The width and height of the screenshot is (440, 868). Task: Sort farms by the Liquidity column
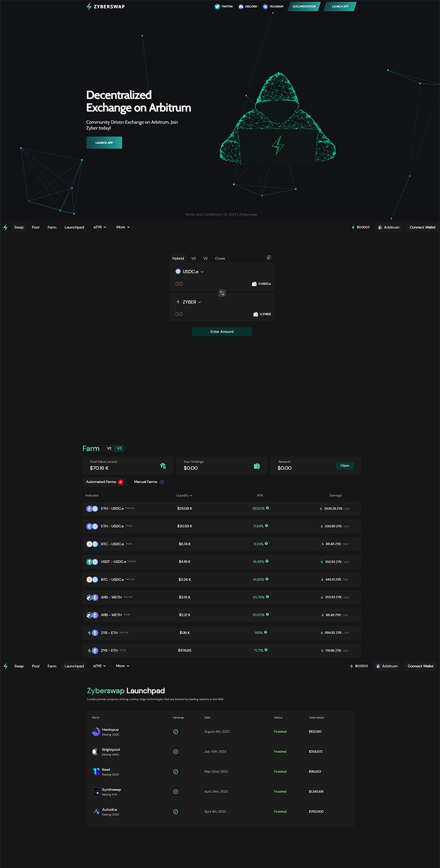tap(184, 495)
